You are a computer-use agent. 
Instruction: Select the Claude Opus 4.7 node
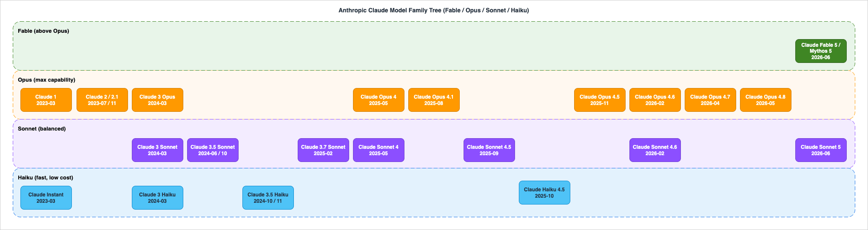(x=710, y=100)
